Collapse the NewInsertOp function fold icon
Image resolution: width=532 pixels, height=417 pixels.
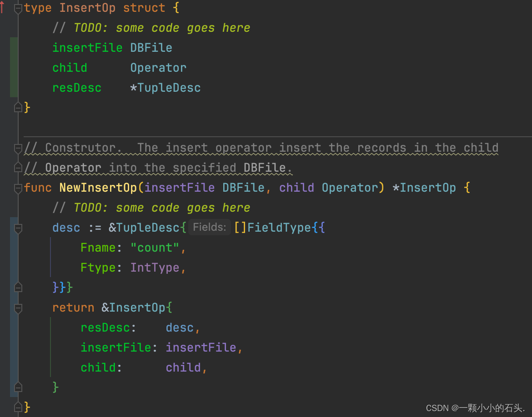[x=18, y=188]
